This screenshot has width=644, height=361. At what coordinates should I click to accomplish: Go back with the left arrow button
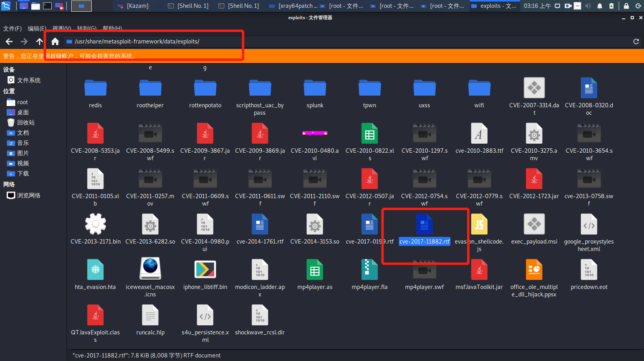pyautogui.click(x=9, y=42)
